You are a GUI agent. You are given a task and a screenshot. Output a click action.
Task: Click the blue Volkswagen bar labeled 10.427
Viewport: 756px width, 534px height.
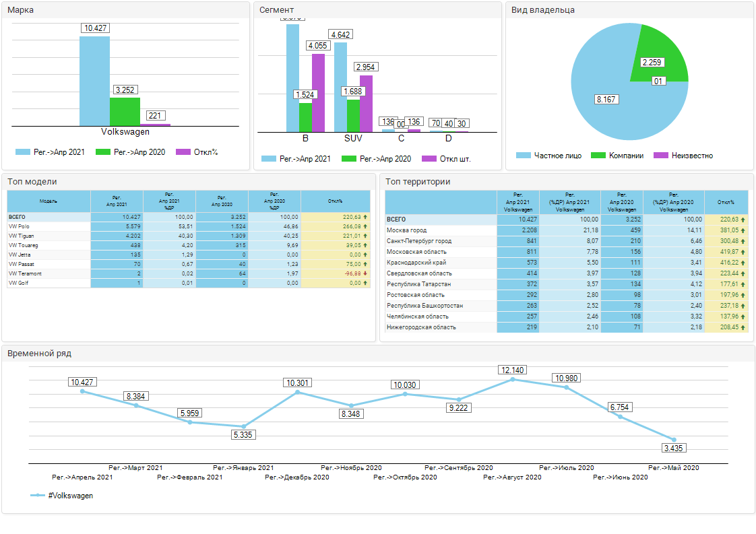point(94,81)
